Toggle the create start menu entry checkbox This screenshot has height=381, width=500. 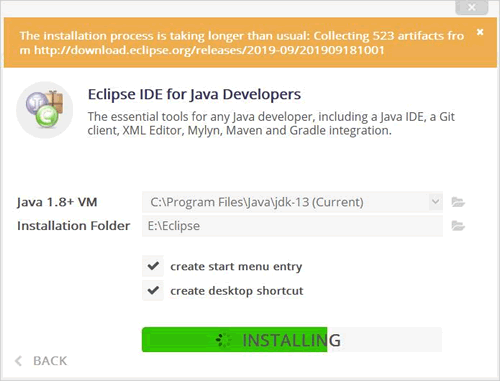pyautogui.click(x=153, y=266)
